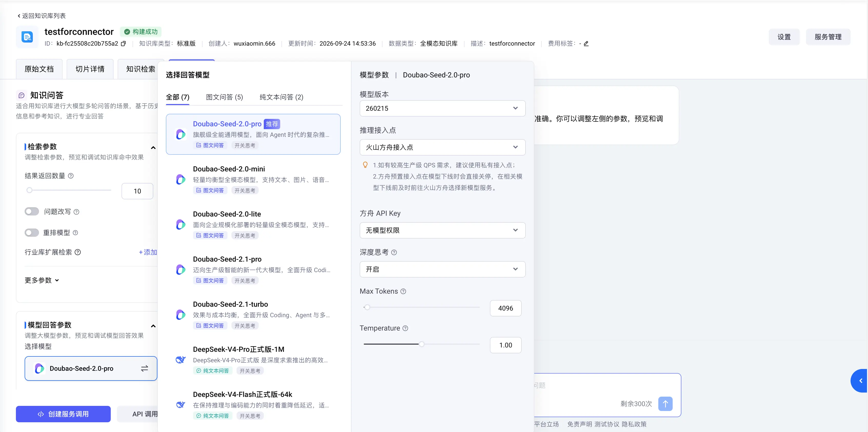Expand 更多参数

tap(42, 280)
